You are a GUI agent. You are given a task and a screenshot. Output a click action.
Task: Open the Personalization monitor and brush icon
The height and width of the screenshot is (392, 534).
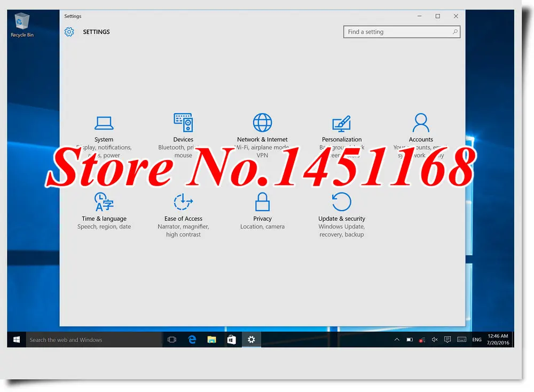tap(341, 124)
